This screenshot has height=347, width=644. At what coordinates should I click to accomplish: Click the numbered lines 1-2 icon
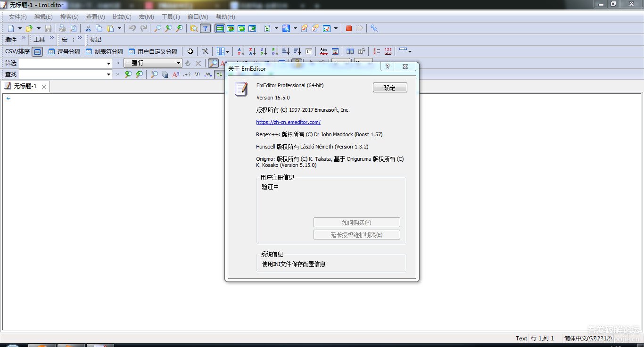[x=377, y=51]
